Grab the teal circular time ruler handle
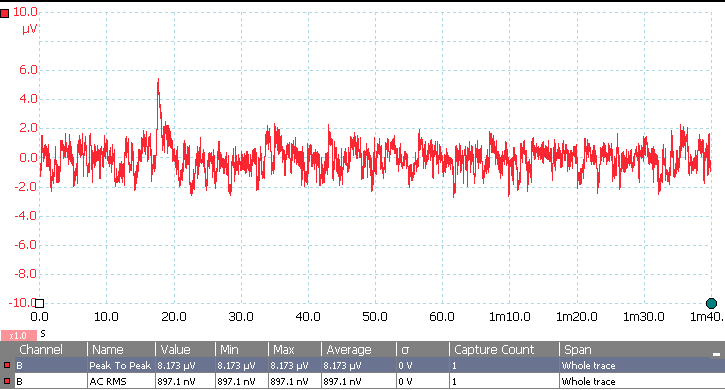 click(711, 303)
